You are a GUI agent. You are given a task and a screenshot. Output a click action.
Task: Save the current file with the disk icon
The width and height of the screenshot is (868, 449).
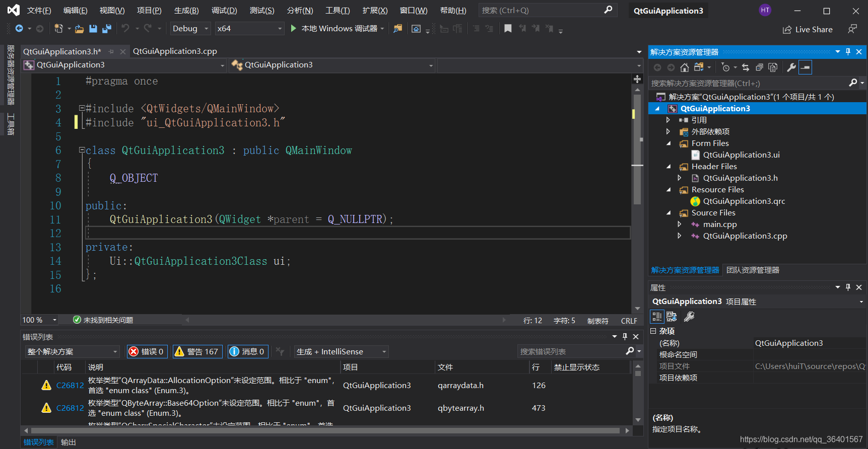tap(93, 29)
